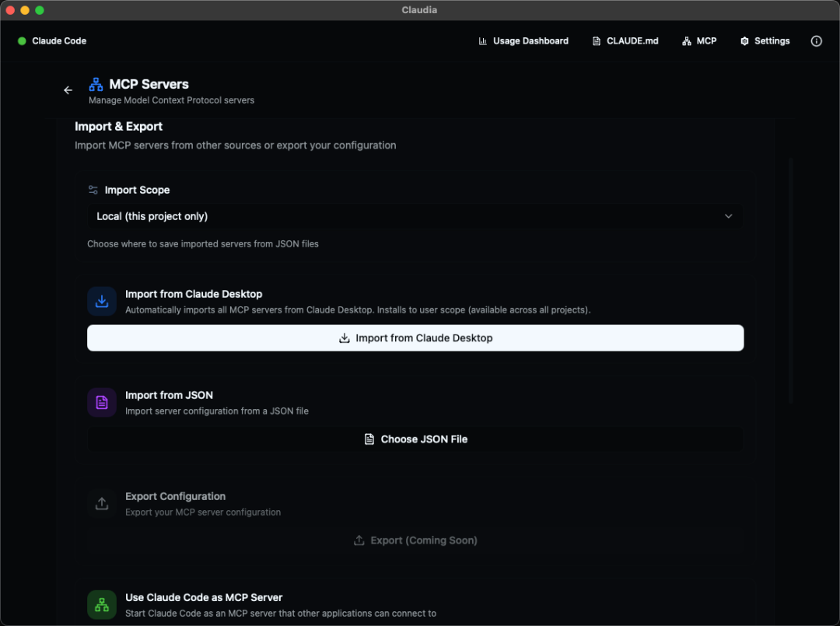Click the Export Configuration upload icon
This screenshot has width=840, height=626.
pos(102,504)
